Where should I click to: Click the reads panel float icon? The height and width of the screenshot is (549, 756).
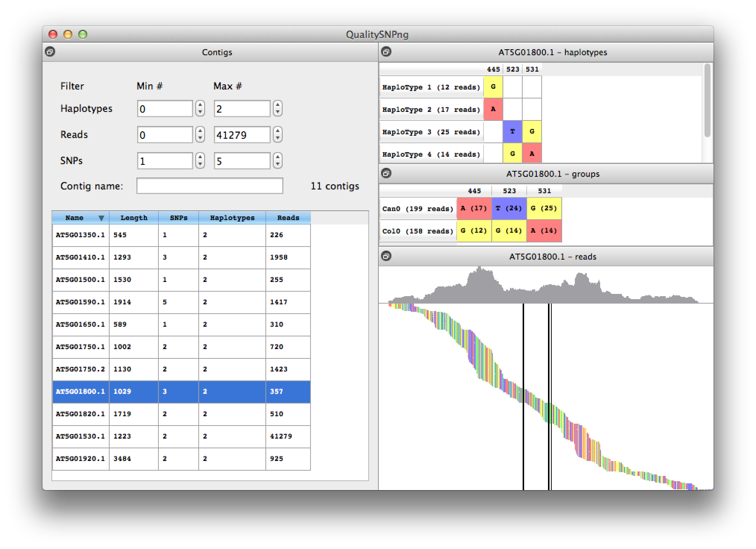coord(386,256)
